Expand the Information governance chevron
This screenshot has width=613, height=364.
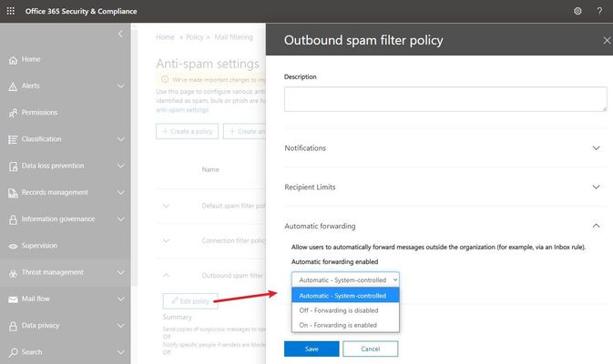[x=121, y=219]
